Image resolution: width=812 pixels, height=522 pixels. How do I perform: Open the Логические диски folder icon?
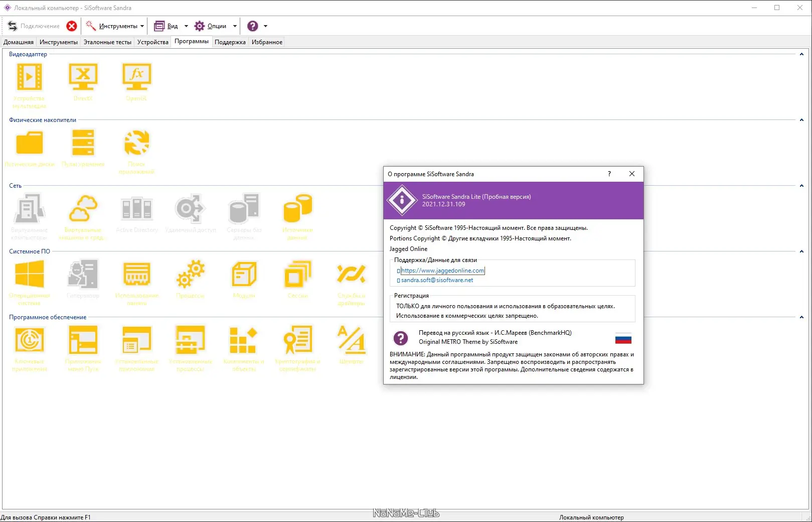click(30, 143)
